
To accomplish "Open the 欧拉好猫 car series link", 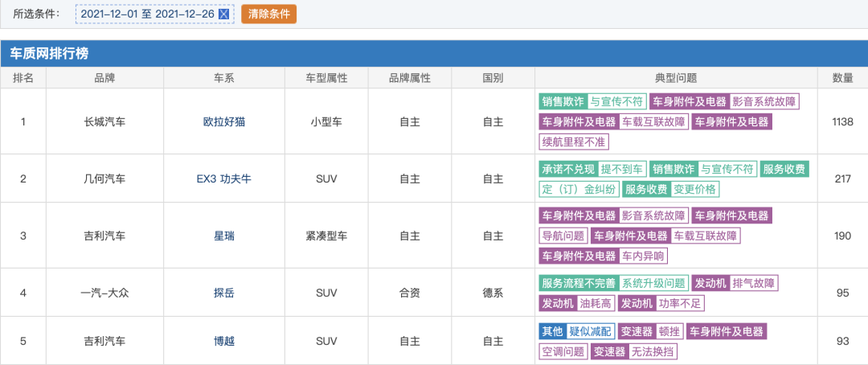I will [223, 122].
